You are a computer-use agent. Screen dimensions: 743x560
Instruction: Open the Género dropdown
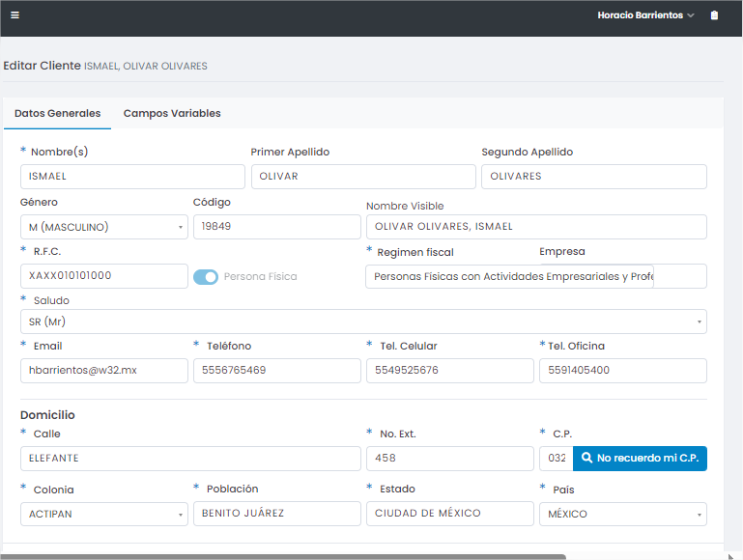tap(104, 227)
